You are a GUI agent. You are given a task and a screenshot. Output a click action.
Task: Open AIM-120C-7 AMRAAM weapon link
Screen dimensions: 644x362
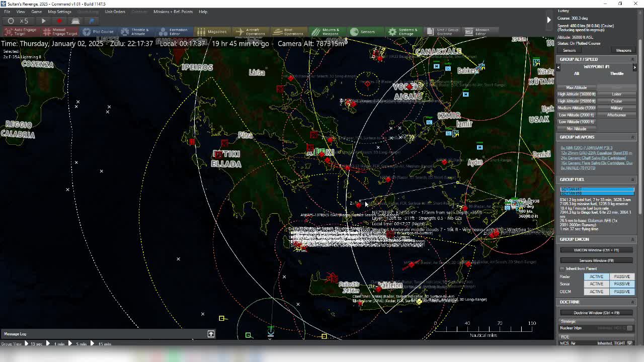click(x=586, y=148)
